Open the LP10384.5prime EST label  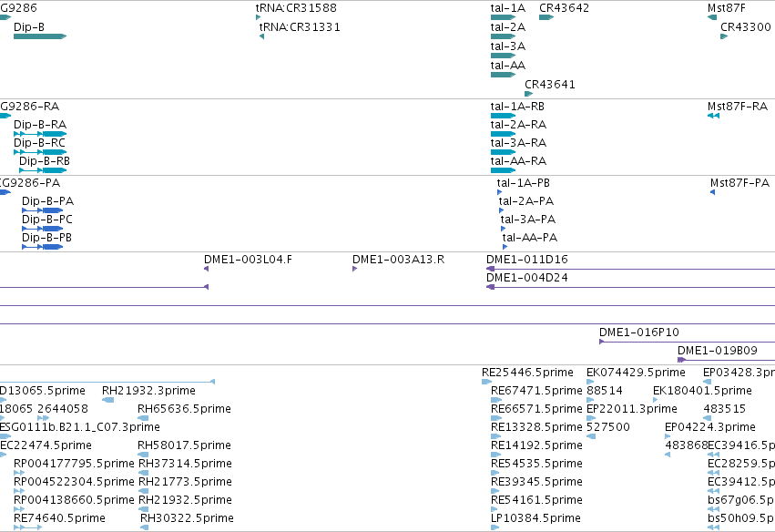click(x=535, y=518)
